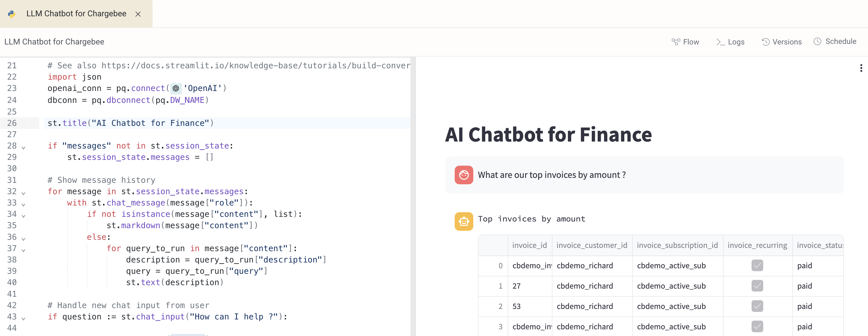Click the Schedule clock icon
Screen dimensions: 868x336
click(817, 41)
